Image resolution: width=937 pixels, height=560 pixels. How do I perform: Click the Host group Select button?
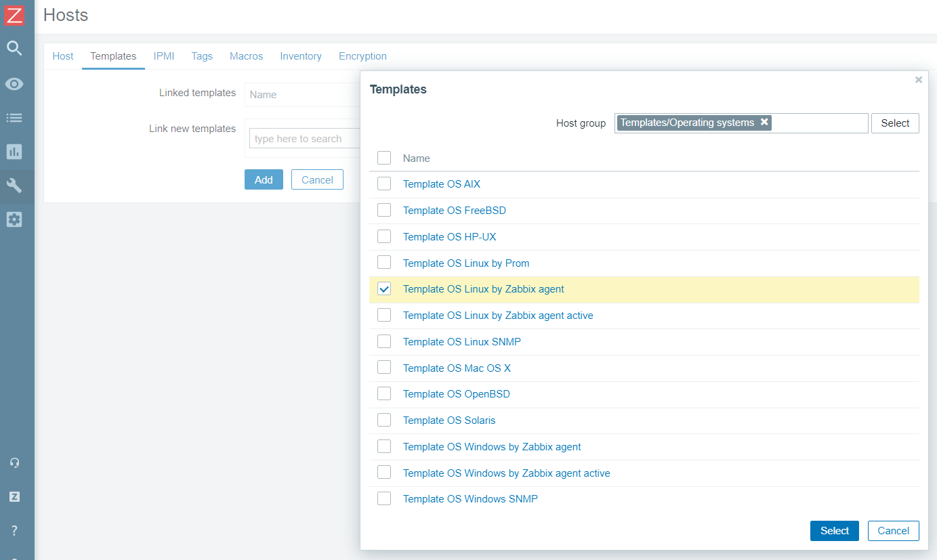pyautogui.click(x=895, y=123)
